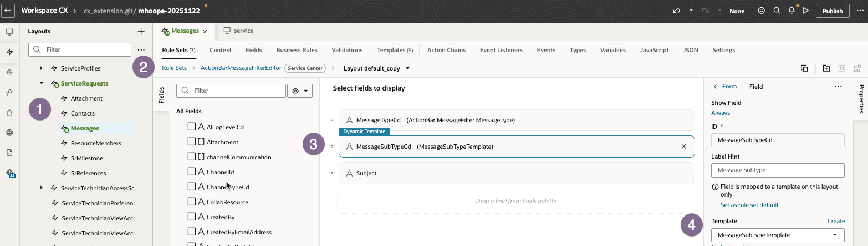Open the Translations globe icon in sidebar
868x246 pixels.
point(9,133)
